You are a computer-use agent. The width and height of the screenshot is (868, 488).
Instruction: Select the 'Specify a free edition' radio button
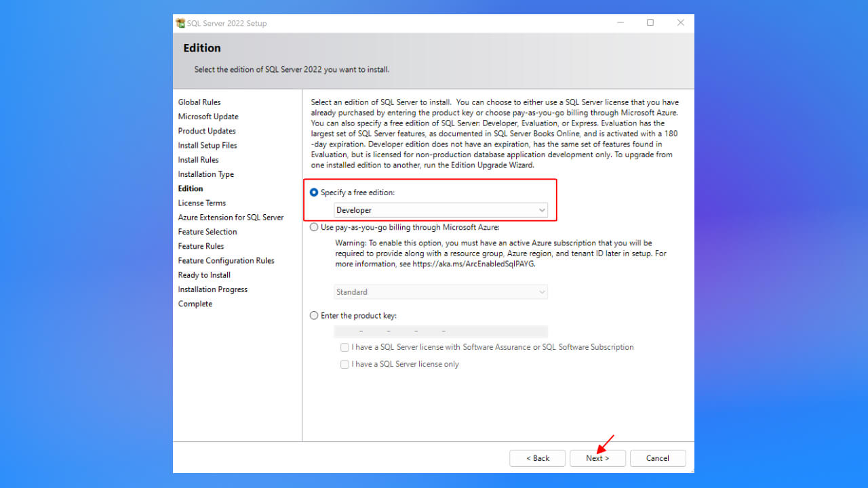click(x=314, y=192)
